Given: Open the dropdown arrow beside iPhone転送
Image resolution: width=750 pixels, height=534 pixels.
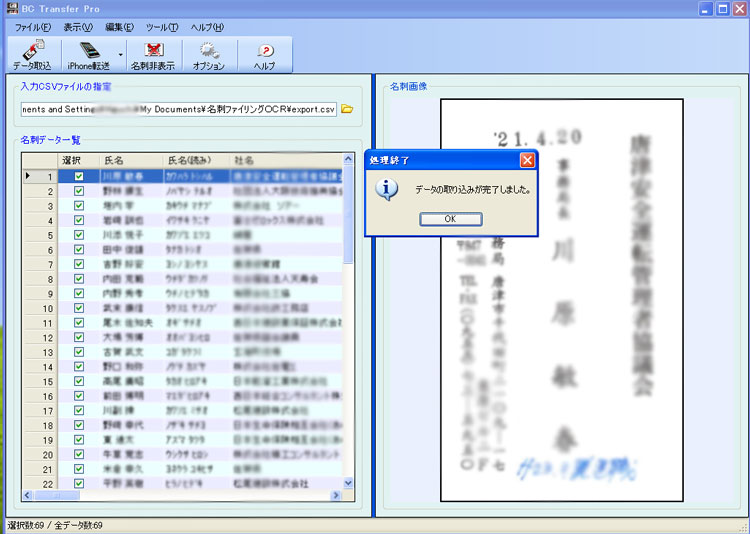Looking at the screenshot, I should (x=121, y=55).
